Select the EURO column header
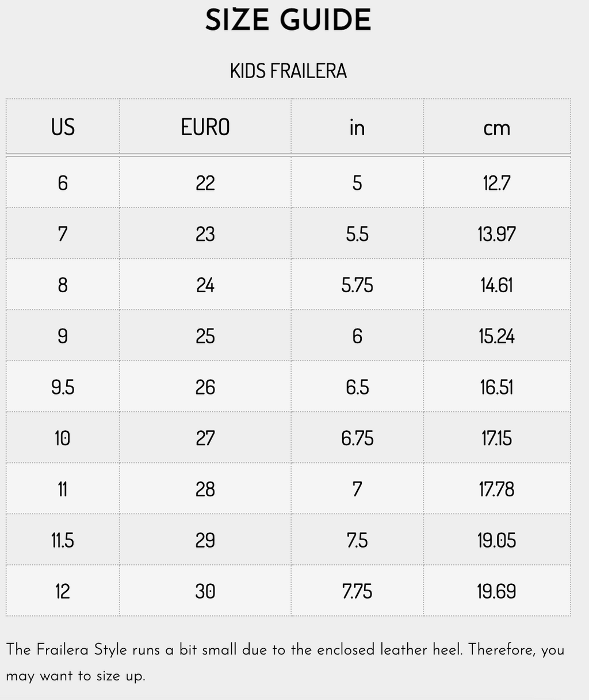Screen dimensions: 589x700 (x=205, y=127)
